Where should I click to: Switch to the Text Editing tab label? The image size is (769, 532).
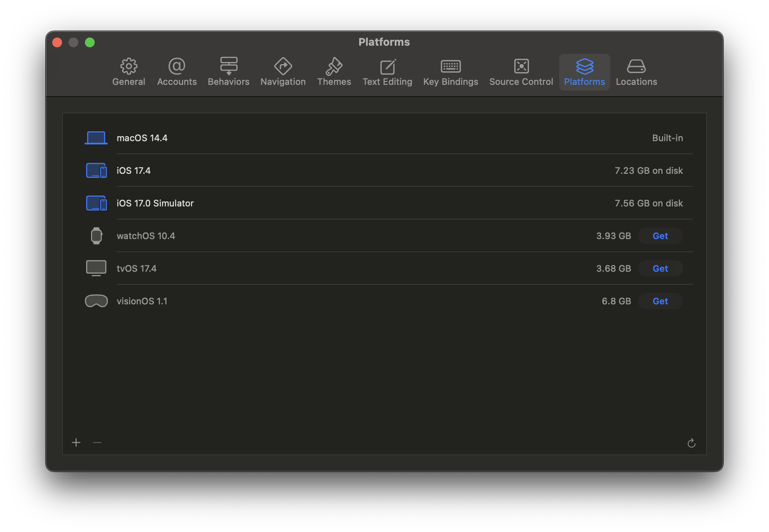point(387,82)
